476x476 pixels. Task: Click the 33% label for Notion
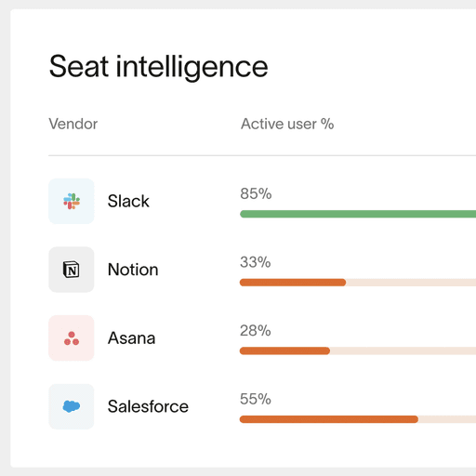click(256, 262)
